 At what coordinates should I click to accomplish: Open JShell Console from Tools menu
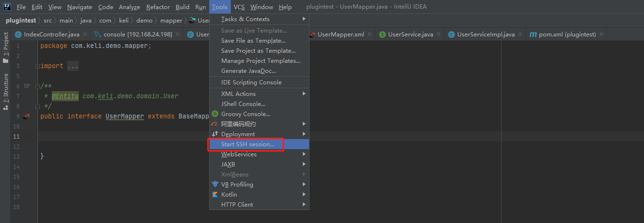pyautogui.click(x=259, y=104)
